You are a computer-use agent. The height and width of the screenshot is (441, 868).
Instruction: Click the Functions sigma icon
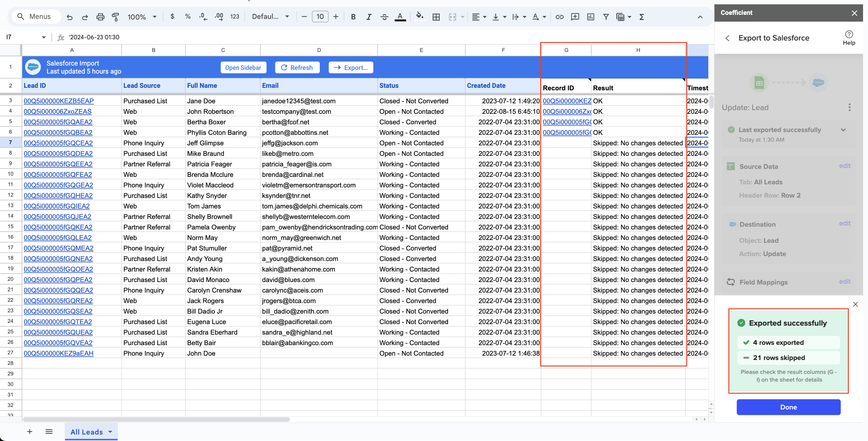pos(642,16)
